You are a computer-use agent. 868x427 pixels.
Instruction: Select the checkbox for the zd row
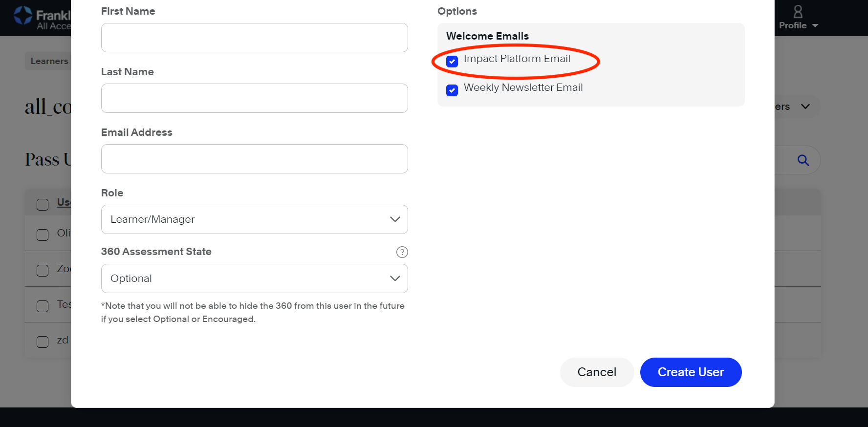tap(43, 342)
